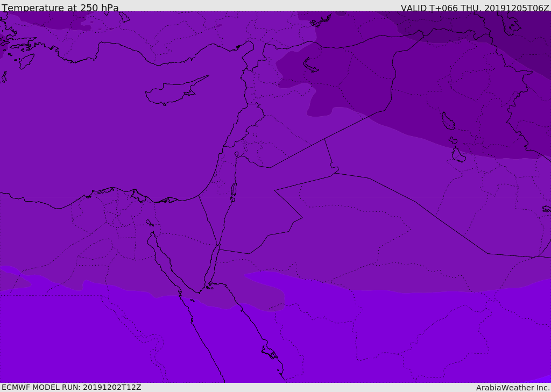Click the island of Cyprus on the map
This screenshot has height=392, width=551.
pos(176,91)
